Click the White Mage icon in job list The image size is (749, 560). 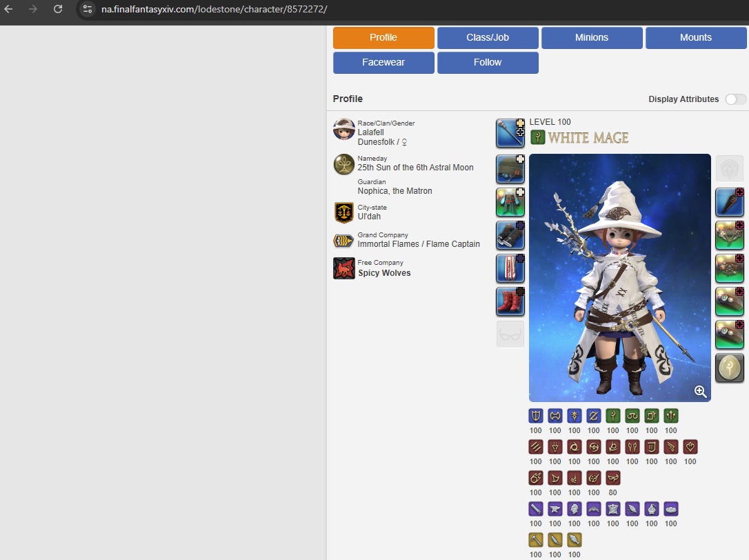pos(613,416)
